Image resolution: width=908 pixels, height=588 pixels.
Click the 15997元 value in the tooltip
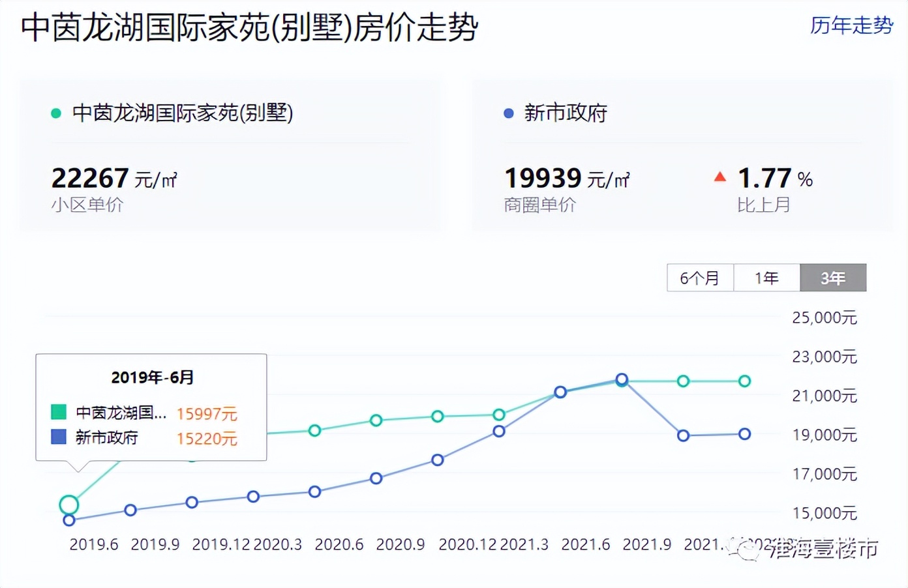(207, 413)
